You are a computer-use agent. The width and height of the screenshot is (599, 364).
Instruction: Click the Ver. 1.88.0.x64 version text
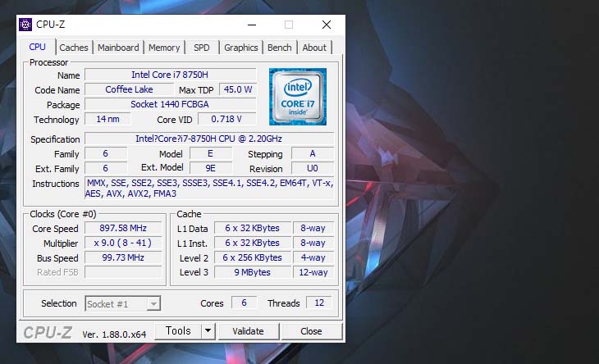[114, 334]
